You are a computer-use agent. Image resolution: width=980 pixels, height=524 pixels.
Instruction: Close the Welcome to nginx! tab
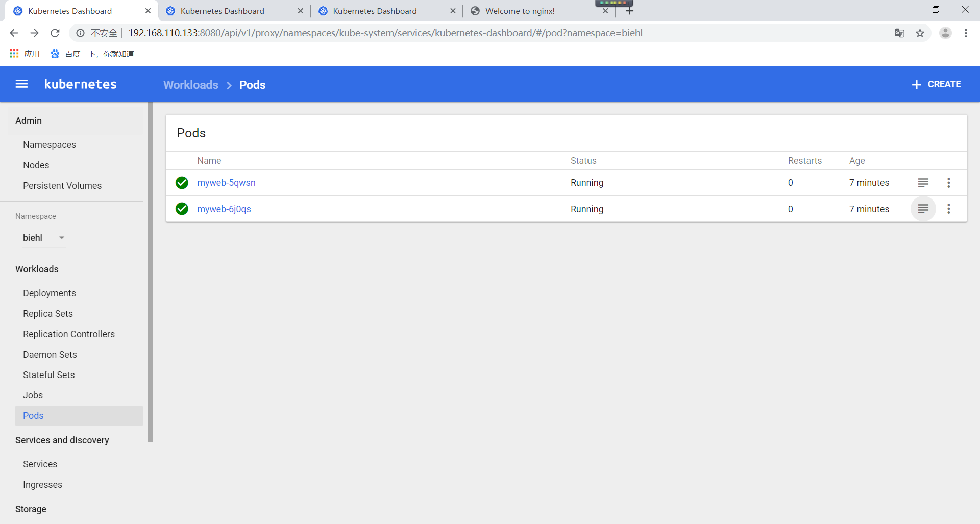pos(605,11)
